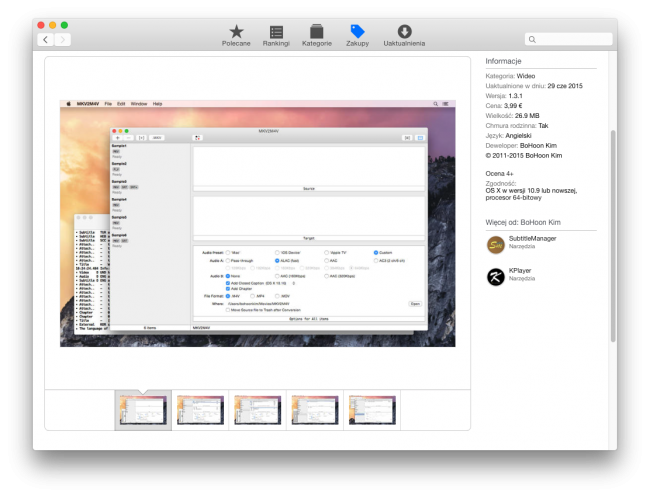
Task: Click the 'Więcej od: BoHoon Kim' heading
Action: click(523, 222)
